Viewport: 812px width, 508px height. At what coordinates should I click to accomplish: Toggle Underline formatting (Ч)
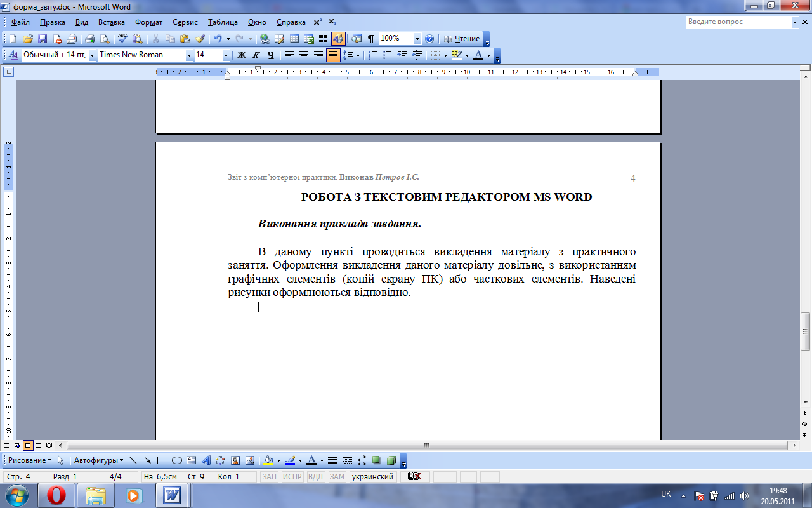tap(271, 55)
